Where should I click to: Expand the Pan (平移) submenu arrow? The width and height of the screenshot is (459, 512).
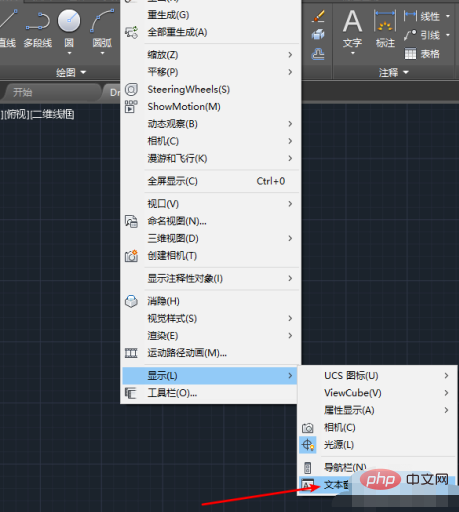pyautogui.click(x=290, y=72)
